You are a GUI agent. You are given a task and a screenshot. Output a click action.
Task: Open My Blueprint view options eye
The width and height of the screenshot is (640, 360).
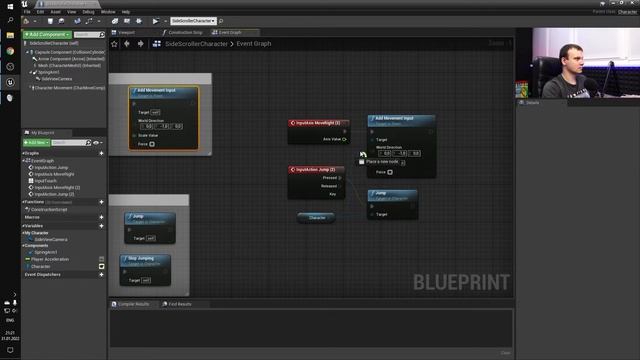[96, 142]
